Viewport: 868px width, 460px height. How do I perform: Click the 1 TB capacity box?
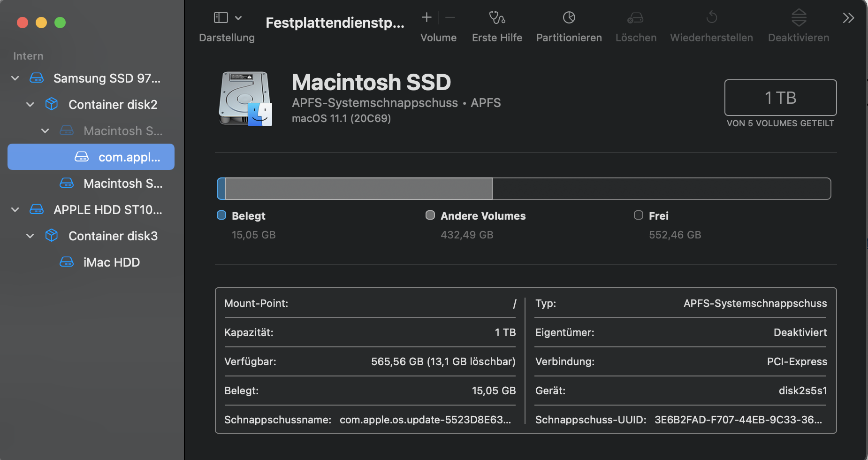780,98
